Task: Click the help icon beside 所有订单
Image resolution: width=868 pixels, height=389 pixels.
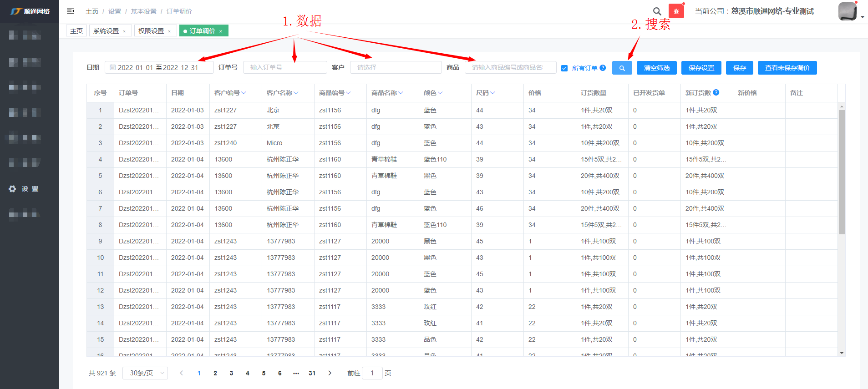Action: tap(603, 68)
